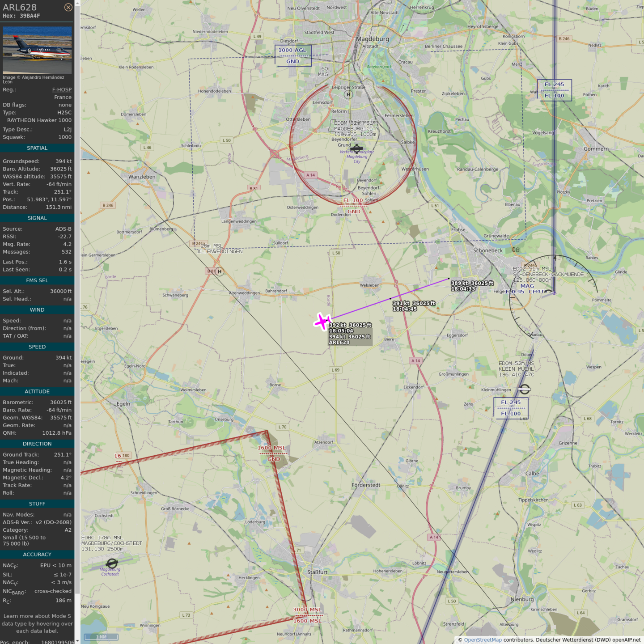Click the Magdeburg/Cochstedt airport icon
Viewport: 644px width, 644px height.
click(x=112, y=563)
